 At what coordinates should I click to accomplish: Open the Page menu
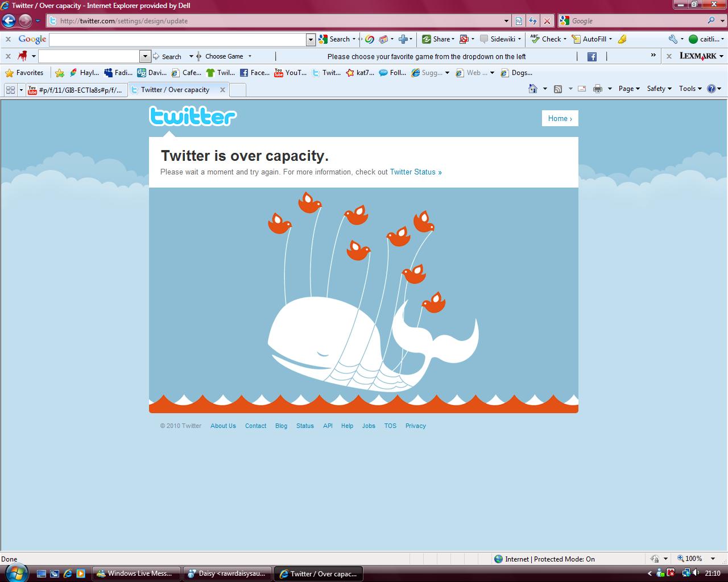[x=629, y=89]
